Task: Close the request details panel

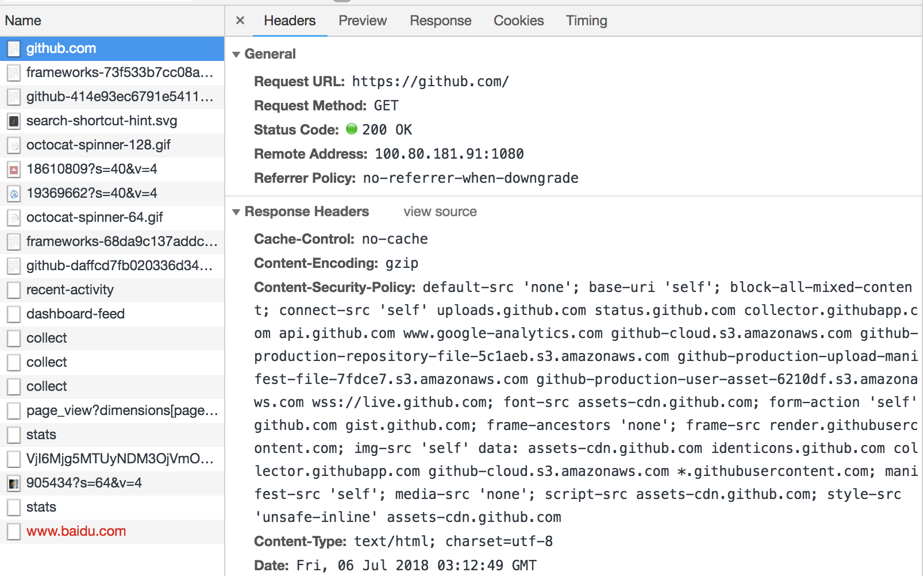Action: click(240, 21)
